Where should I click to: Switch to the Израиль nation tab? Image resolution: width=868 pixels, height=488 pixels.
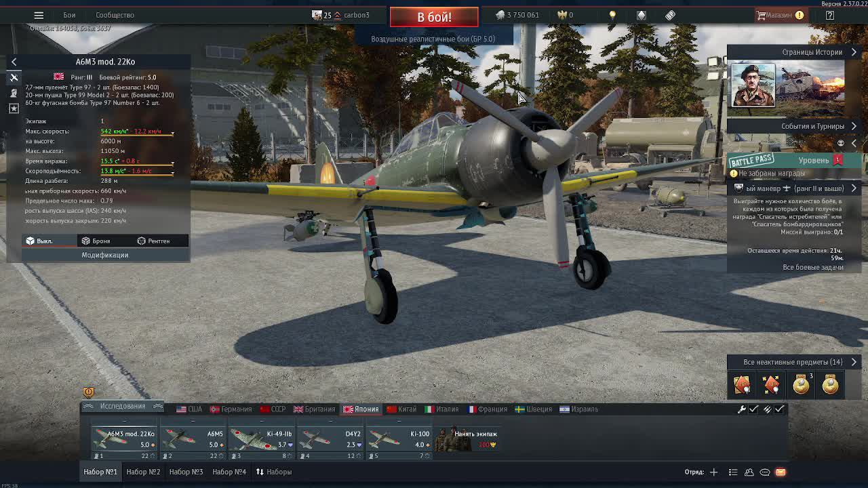pos(578,409)
